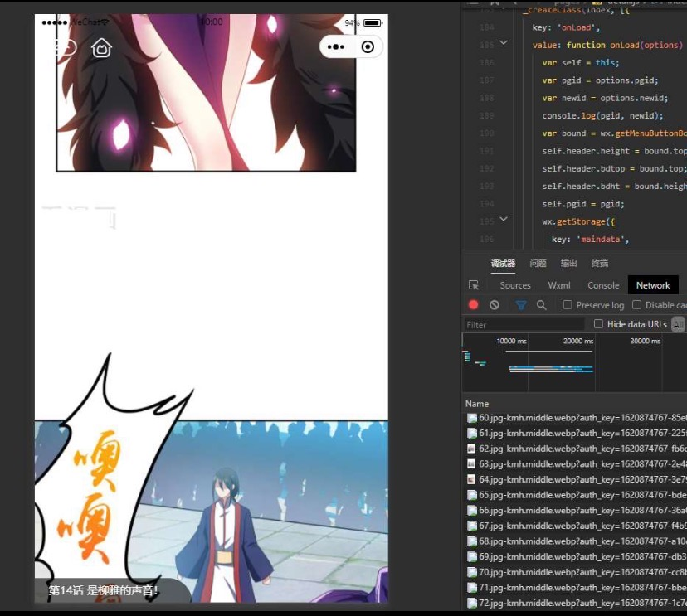Select request 71.jpg-kmh.middle.webp
This screenshot has height=616, width=687.
576,588
